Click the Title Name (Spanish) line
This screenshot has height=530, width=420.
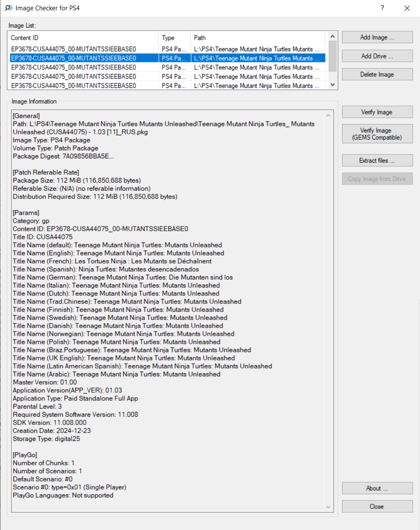(106, 269)
